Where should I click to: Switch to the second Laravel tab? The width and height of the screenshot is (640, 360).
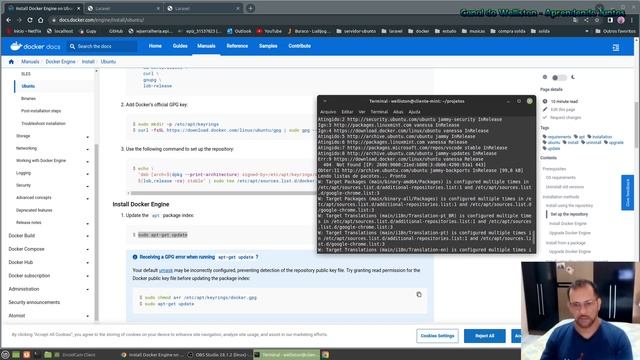tap(203, 8)
